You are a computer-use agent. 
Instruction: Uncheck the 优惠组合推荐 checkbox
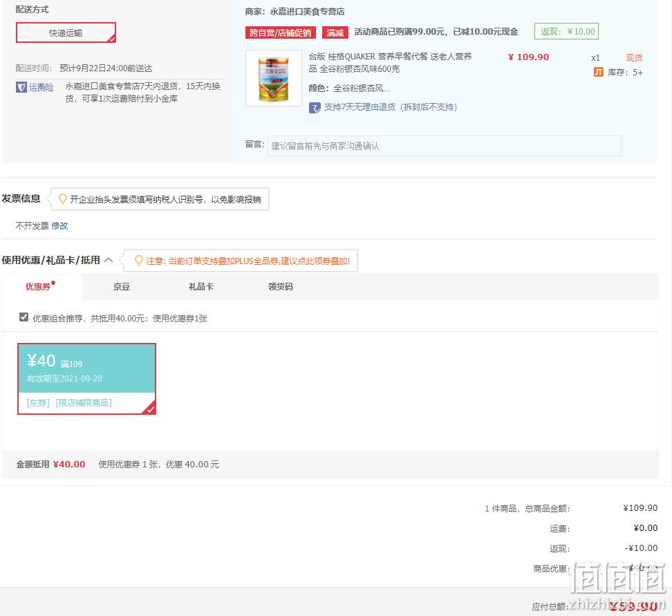[x=24, y=317]
